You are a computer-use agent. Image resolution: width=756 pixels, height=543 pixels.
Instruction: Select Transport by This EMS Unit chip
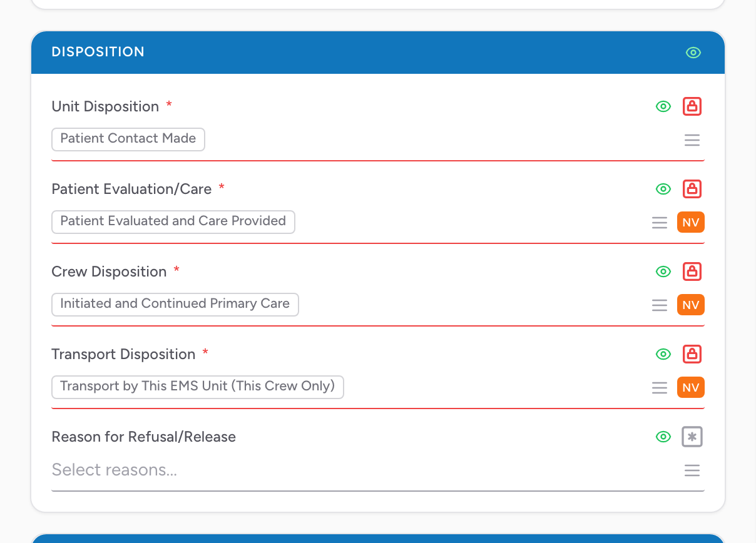pos(198,387)
